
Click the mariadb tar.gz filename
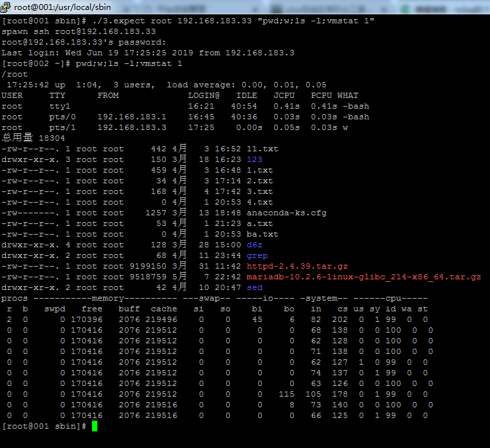pos(364,277)
